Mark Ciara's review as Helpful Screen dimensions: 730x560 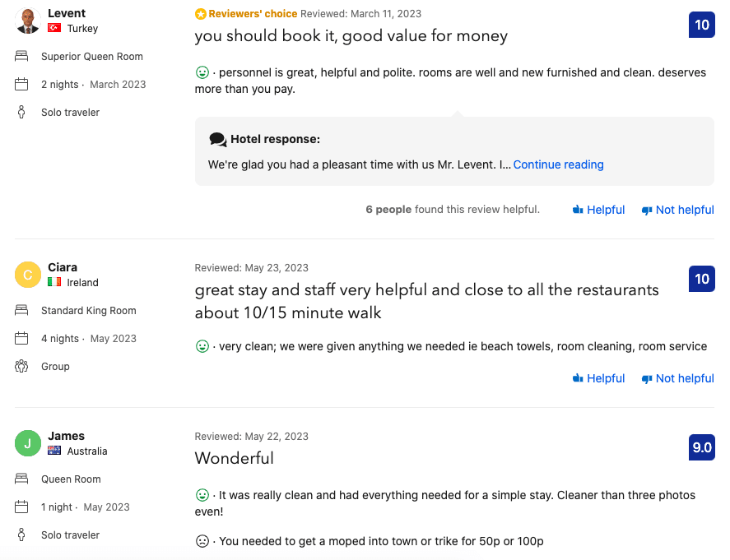(599, 378)
